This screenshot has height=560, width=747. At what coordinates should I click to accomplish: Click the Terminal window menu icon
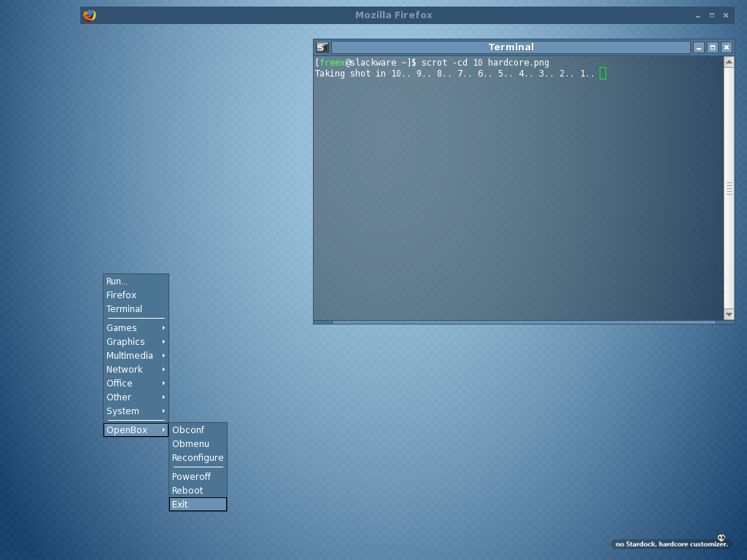pos(322,47)
